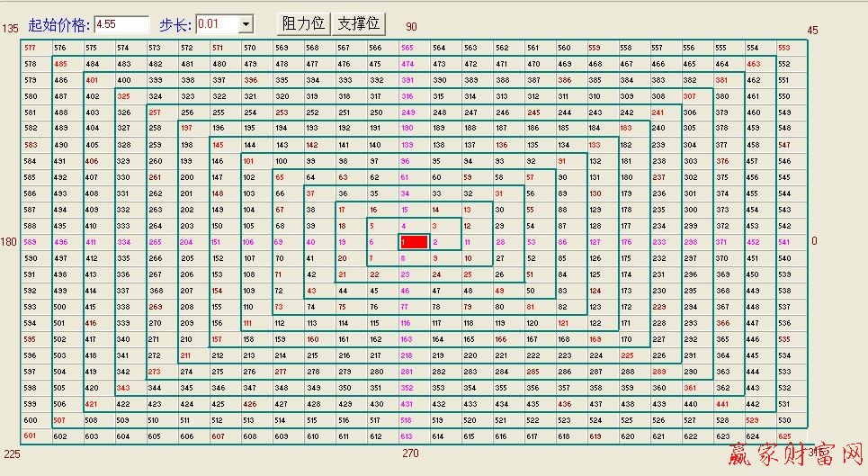This screenshot has height=476, width=868.
Task: Select magenta cell 589 on the left edge
Action: point(31,242)
